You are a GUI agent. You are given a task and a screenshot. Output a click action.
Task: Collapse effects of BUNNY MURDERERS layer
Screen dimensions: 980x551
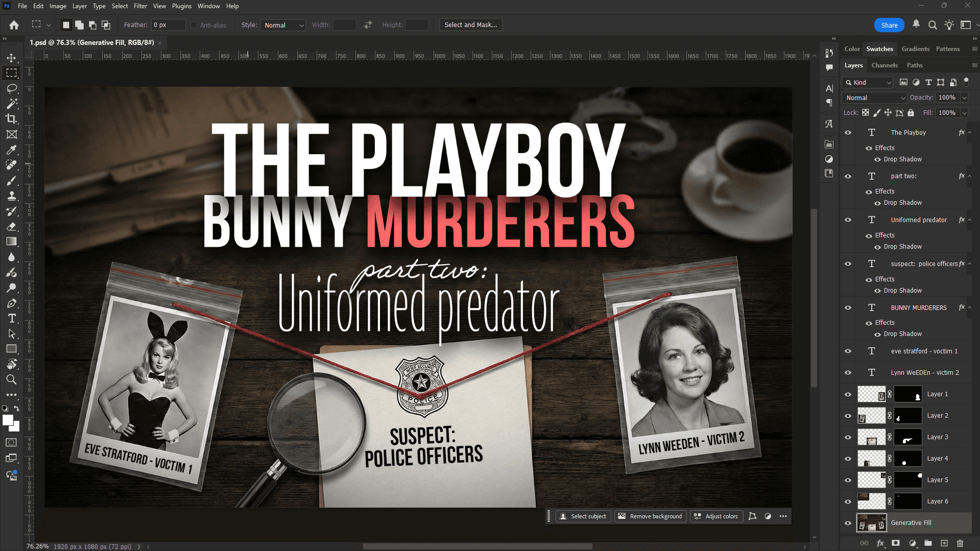[969, 308]
